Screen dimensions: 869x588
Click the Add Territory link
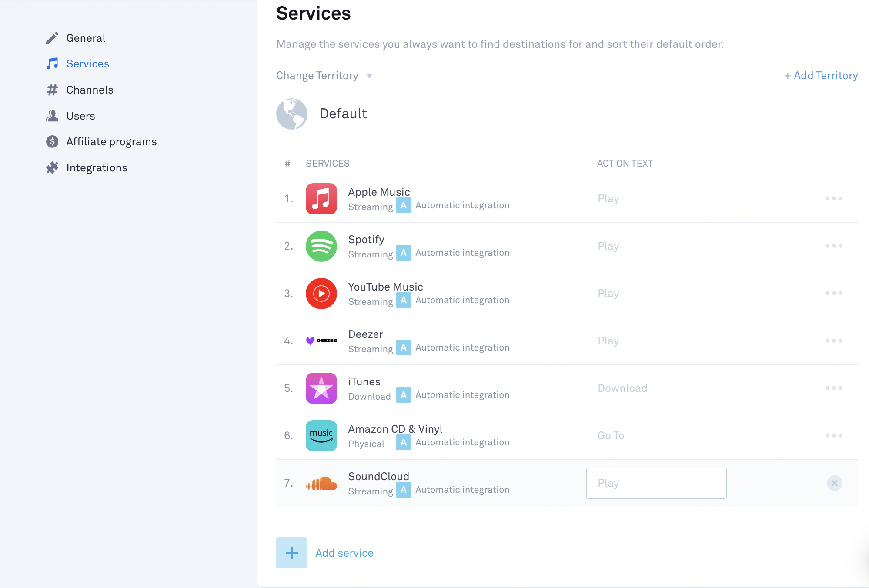point(821,76)
